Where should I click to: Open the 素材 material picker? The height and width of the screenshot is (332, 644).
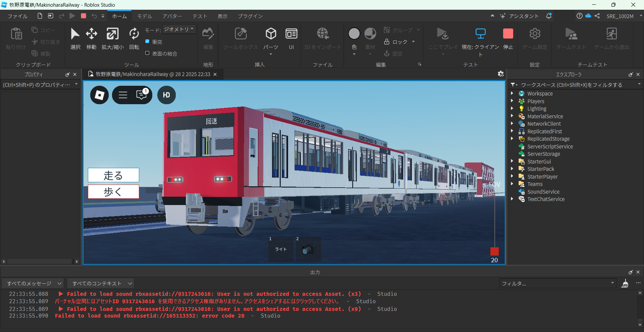tap(370, 34)
